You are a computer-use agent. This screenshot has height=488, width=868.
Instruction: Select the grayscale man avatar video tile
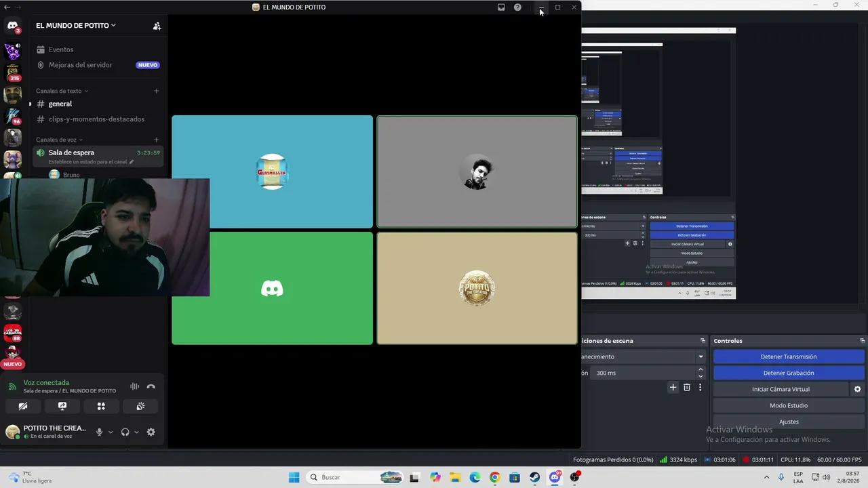click(477, 171)
